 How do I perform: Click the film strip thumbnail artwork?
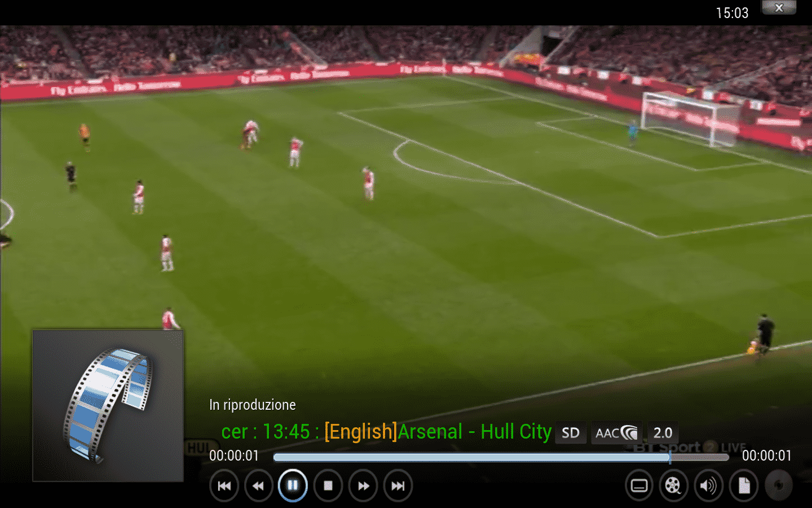tap(108, 406)
